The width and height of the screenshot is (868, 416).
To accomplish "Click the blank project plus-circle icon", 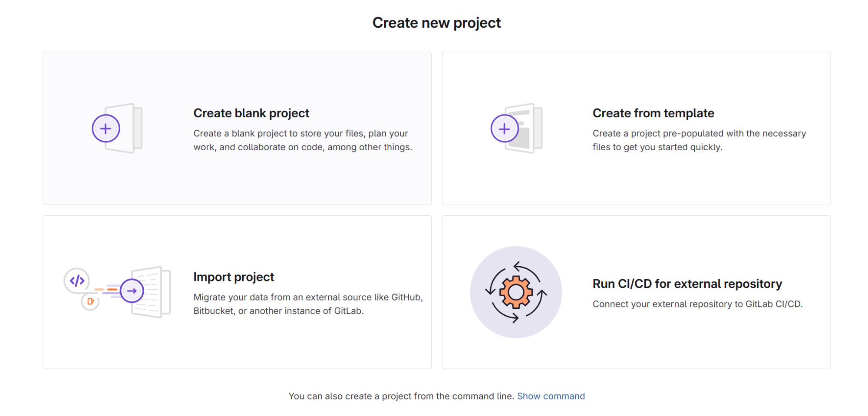I will coord(106,129).
